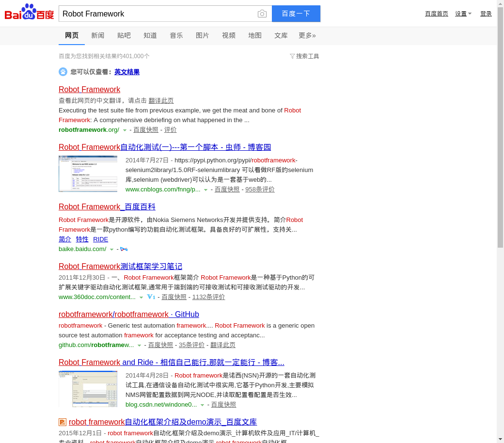Click the PPT document icon for 百度文库 result
The width and height of the screenshot is (504, 443).
click(x=63, y=422)
